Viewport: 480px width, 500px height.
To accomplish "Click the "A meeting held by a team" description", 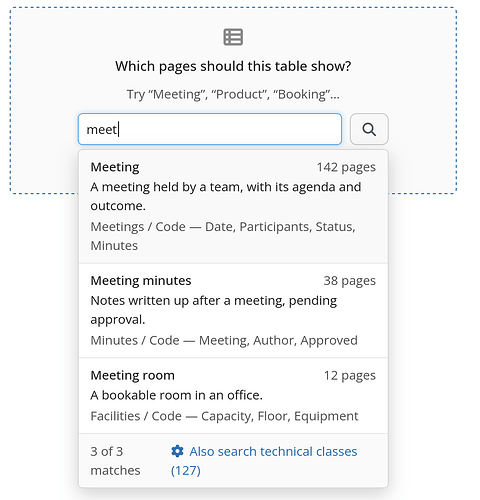I will 226,196.
